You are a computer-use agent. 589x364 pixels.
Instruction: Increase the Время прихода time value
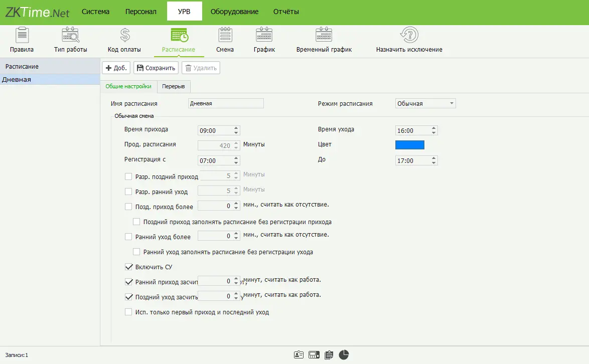point(236,128)
